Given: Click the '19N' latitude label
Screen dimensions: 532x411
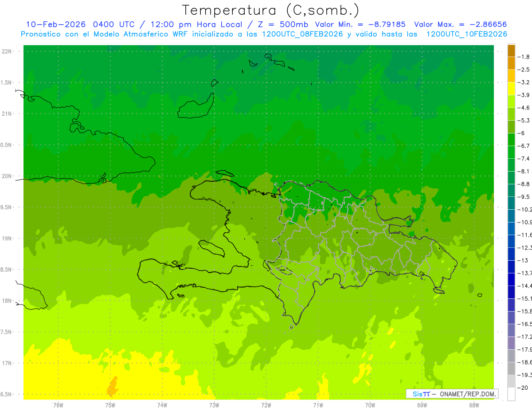Looking at the screenshot, I should tap(7, 239).
